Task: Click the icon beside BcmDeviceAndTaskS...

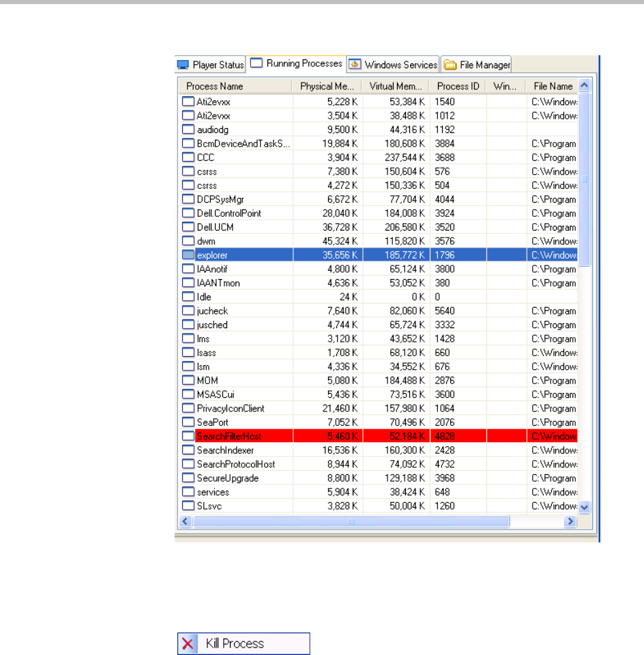Action: [x=188, y=143]
